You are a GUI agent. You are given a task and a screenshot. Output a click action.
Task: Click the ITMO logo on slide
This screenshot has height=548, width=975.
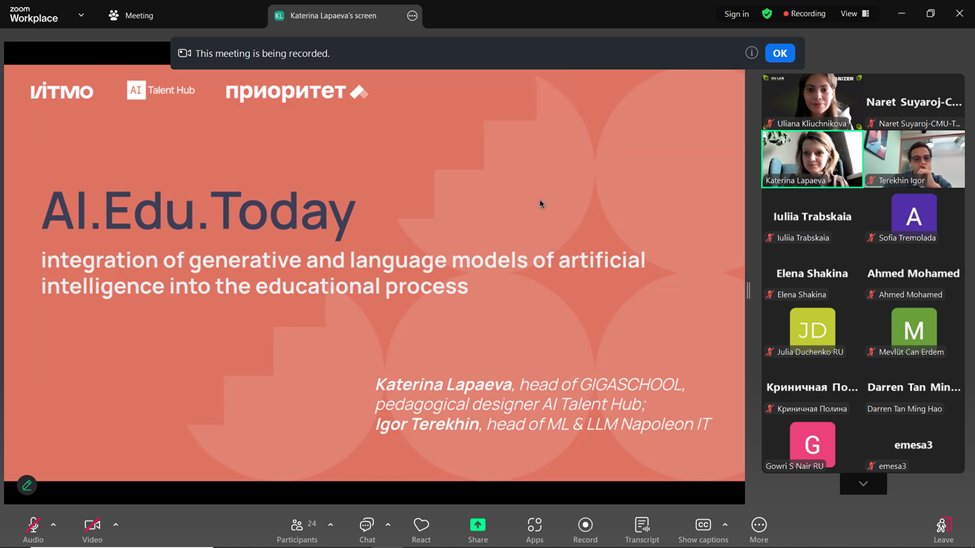[62, 91]
